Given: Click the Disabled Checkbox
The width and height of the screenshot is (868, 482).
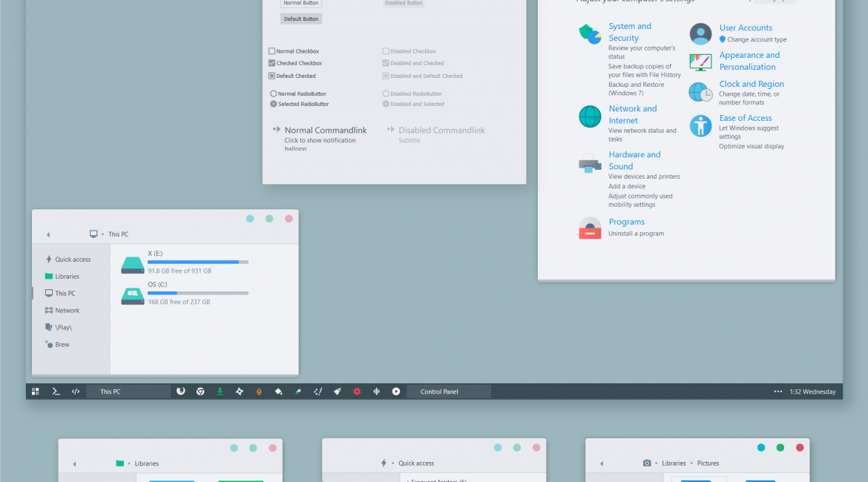Looking at the screenshot, I should pyautogui.click(x=386, y=51).
